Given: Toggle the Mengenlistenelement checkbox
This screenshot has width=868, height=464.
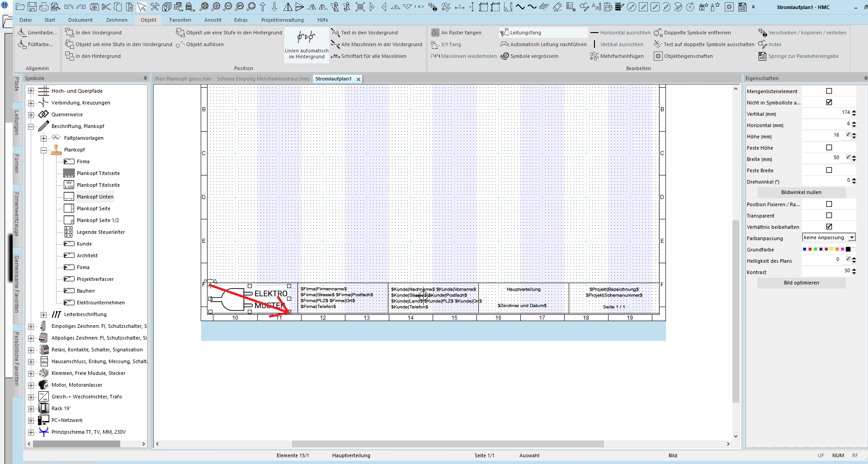Looking at the screenshot, I should pyautogui.click(x=829, y=91).
